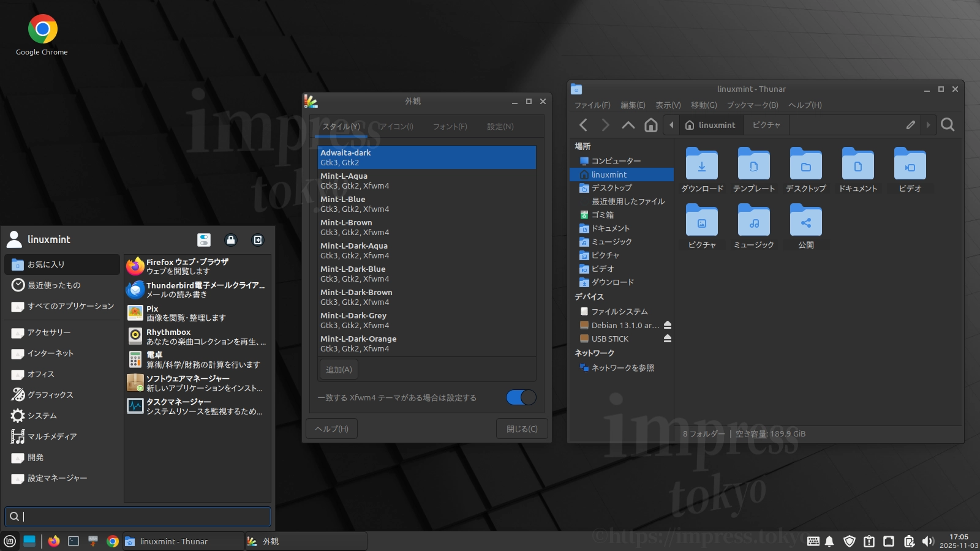This screenshot has width=980, height=551.
Task: Open the terminal from the taskbar
Action: (73, 541)
